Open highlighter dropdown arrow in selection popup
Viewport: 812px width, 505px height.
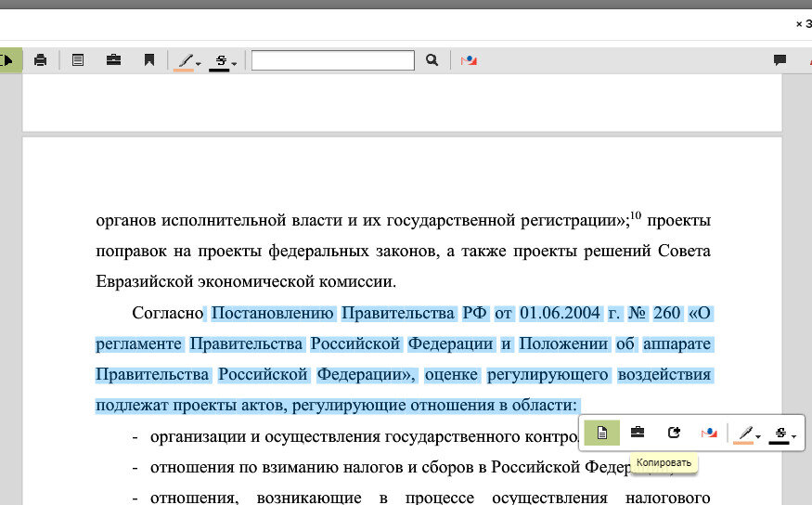point(757,436)
